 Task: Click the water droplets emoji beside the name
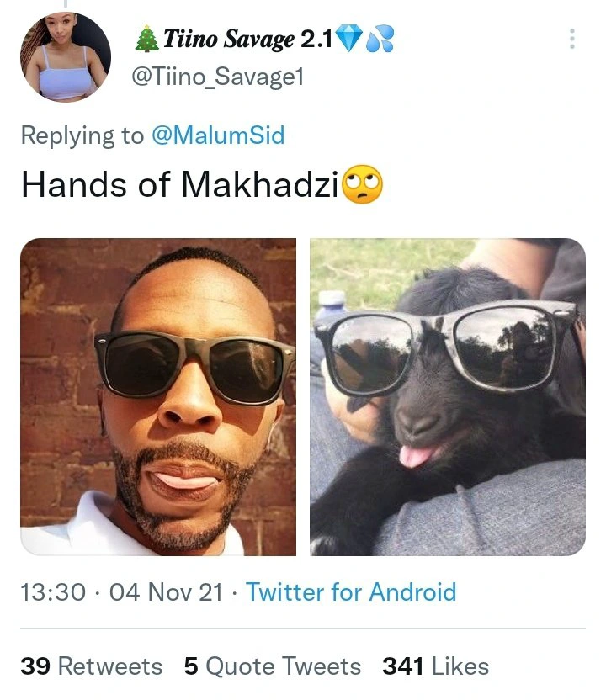(x=380, y=39)
